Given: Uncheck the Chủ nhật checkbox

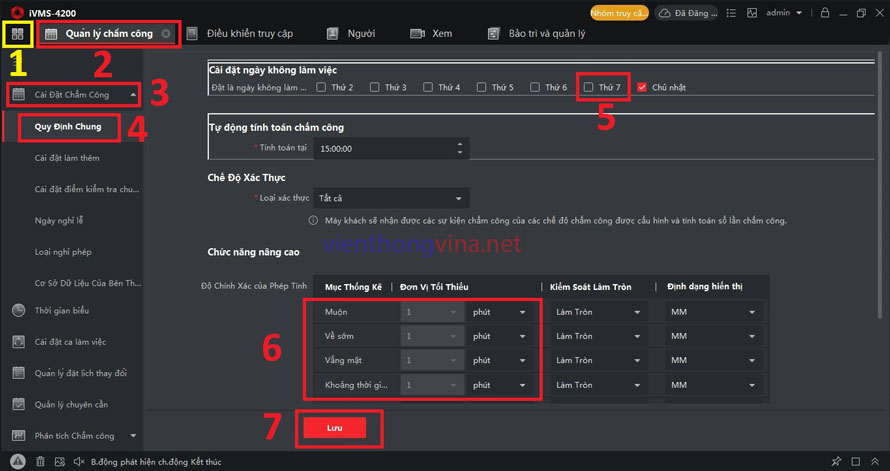Looking at the screenshot, I should pos(642,87).
